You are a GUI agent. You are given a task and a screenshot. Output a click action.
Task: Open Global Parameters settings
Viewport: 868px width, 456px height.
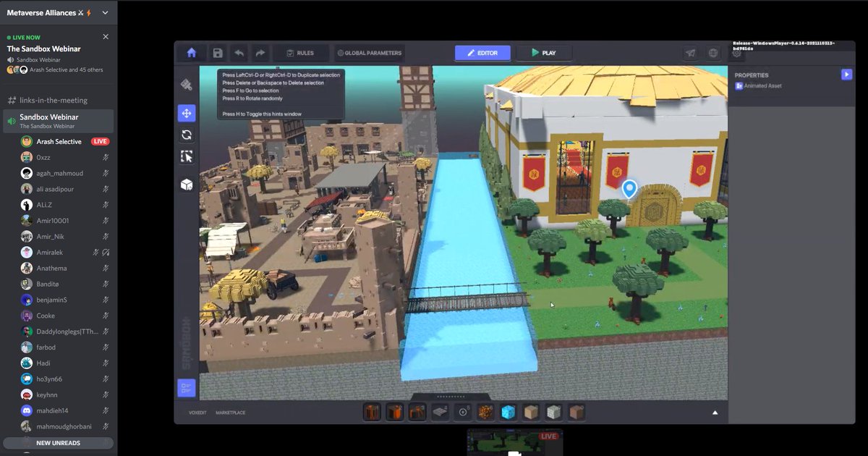click(x=369, y=53)
